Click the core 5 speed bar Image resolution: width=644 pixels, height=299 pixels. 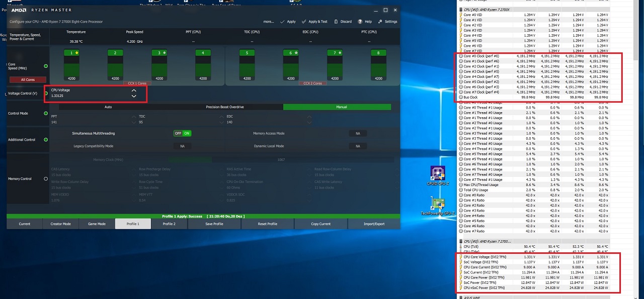click(247, 65)
